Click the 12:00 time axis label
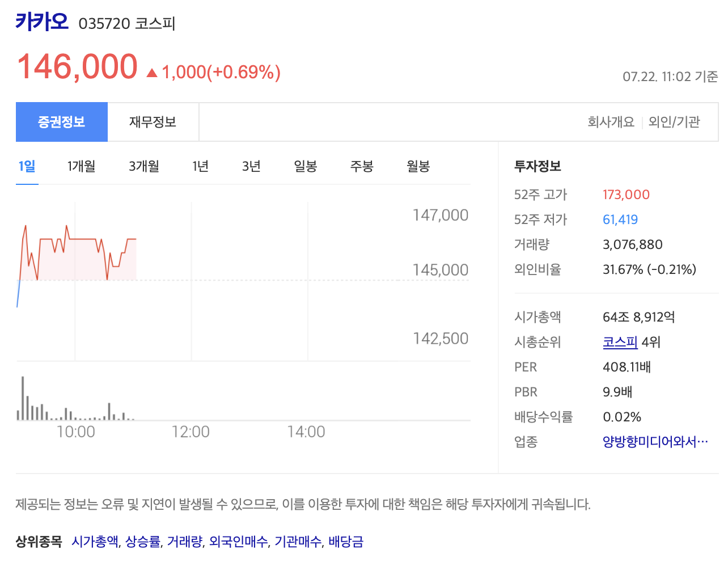This screenshot has width=728, height=566. tap(191, 432)
